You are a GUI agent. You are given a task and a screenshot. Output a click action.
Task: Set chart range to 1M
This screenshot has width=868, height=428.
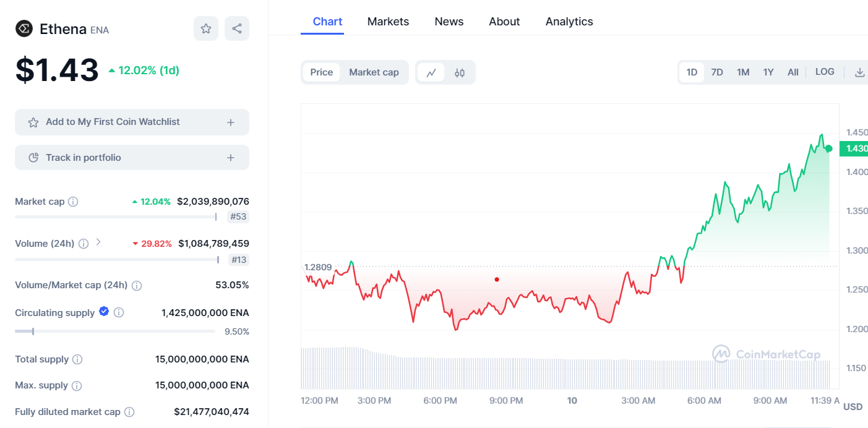743,72
